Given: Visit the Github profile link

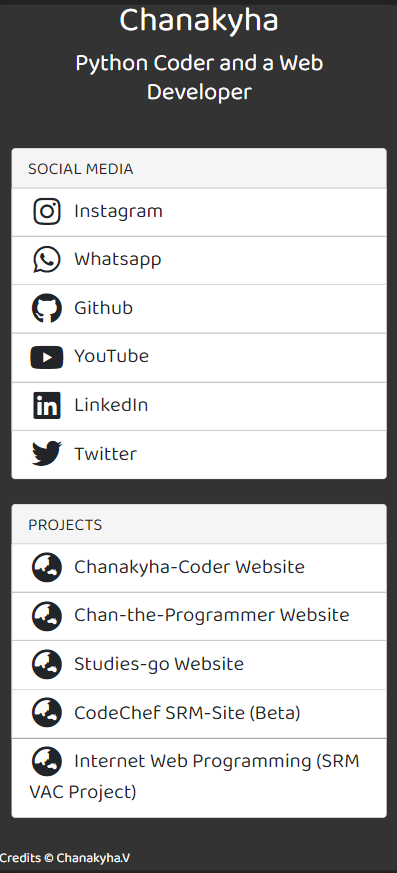Looking at the screenshot, I should coord(104,308).
